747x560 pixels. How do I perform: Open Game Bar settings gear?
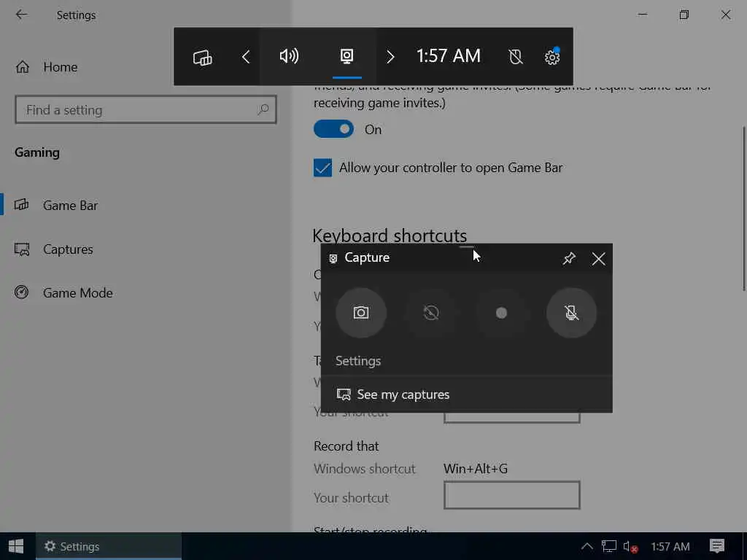552,57
